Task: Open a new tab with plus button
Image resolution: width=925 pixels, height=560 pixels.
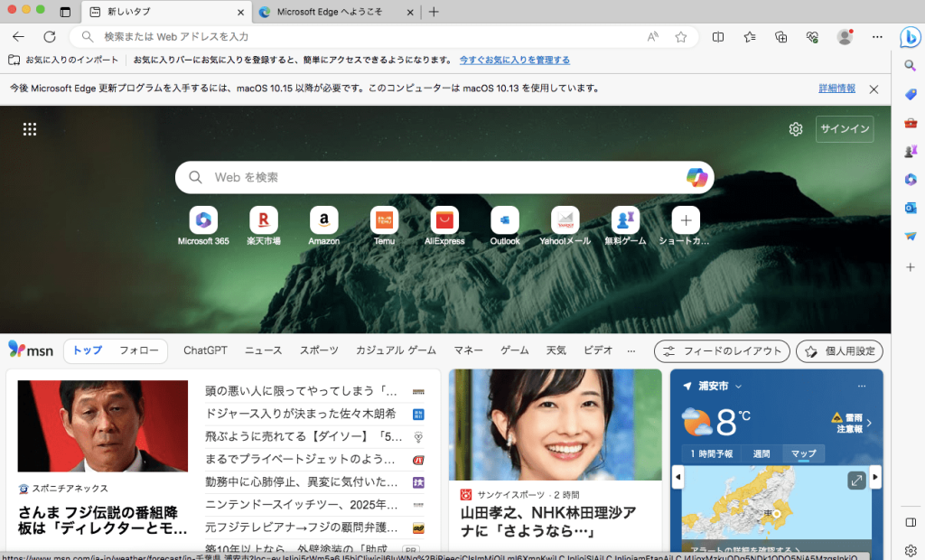Action: pos(434,12)
